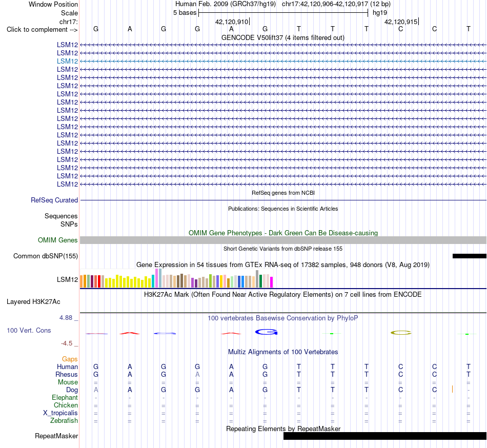
Task: Click the orange insertion mark in the Dog row
Action: [x=452, y=390]
